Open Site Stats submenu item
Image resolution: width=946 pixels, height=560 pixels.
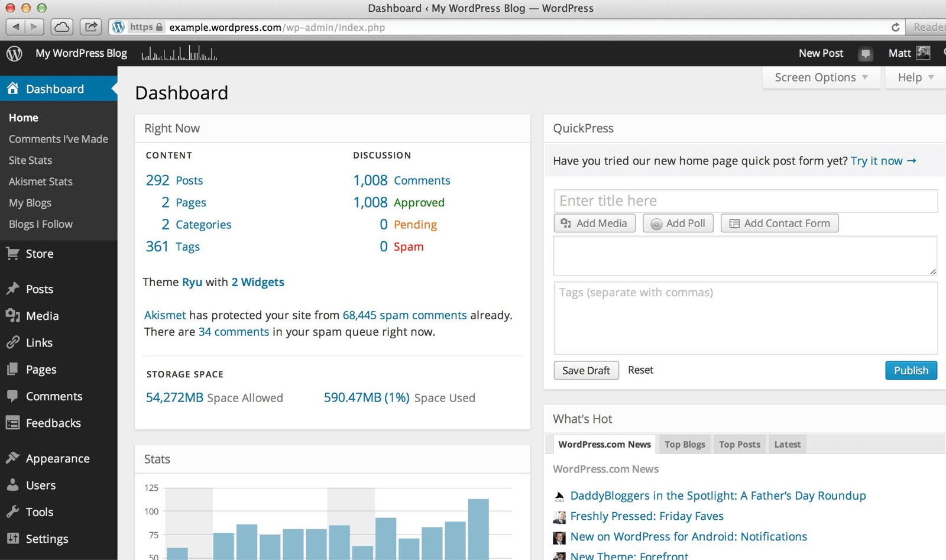pos(30,160)
